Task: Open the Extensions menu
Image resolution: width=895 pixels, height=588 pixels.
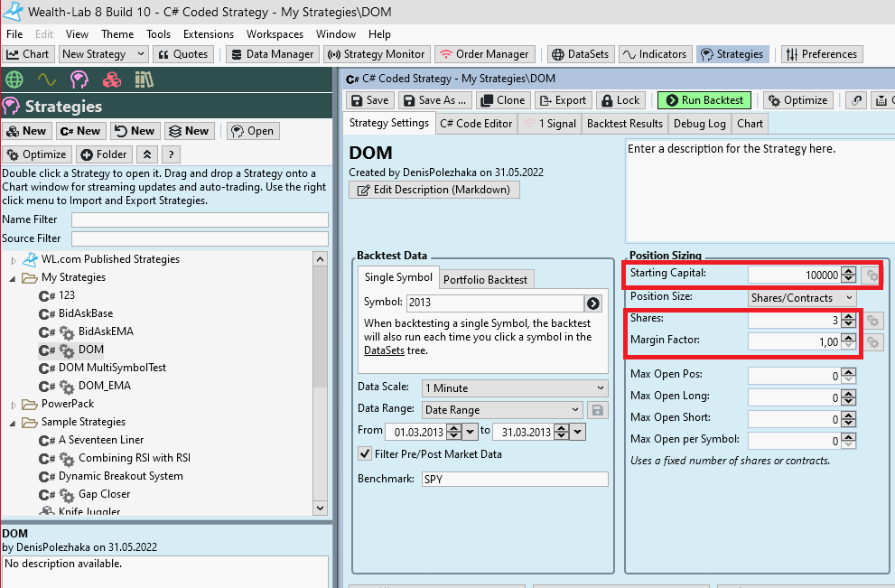Action: pos(208,34)
